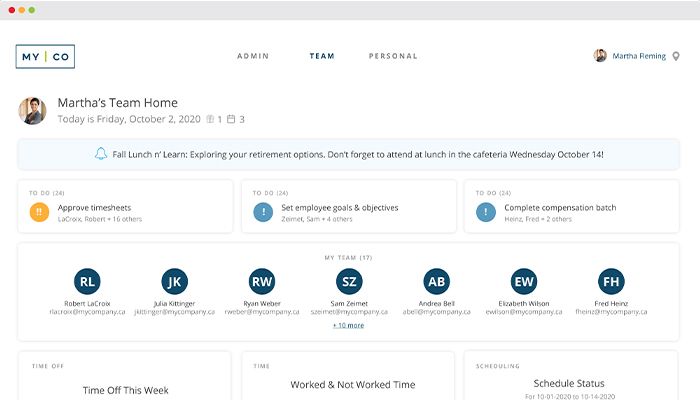
Task: Click the MY CO logo
Action: 45,57
